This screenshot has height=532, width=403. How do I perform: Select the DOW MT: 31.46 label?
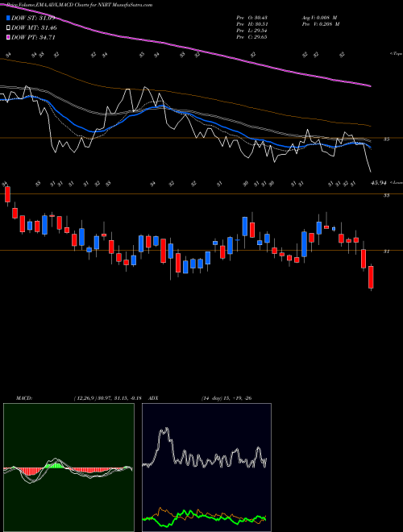point(35,27)
